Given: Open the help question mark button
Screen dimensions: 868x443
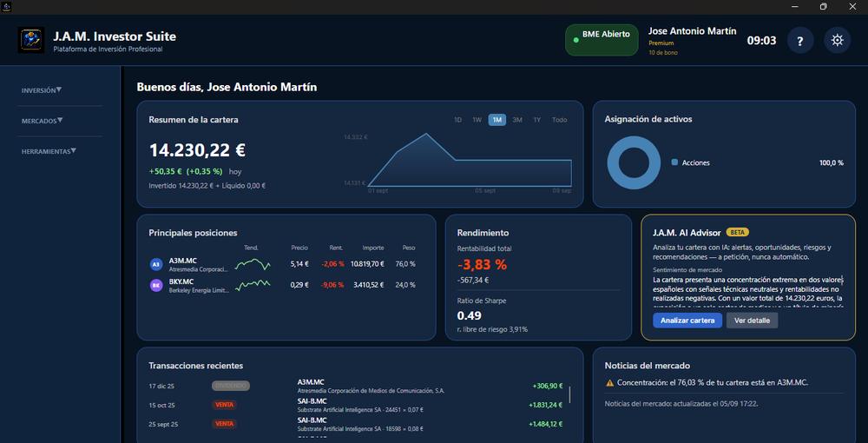Looking at the screenshot, I should click(x=800, y=41).
